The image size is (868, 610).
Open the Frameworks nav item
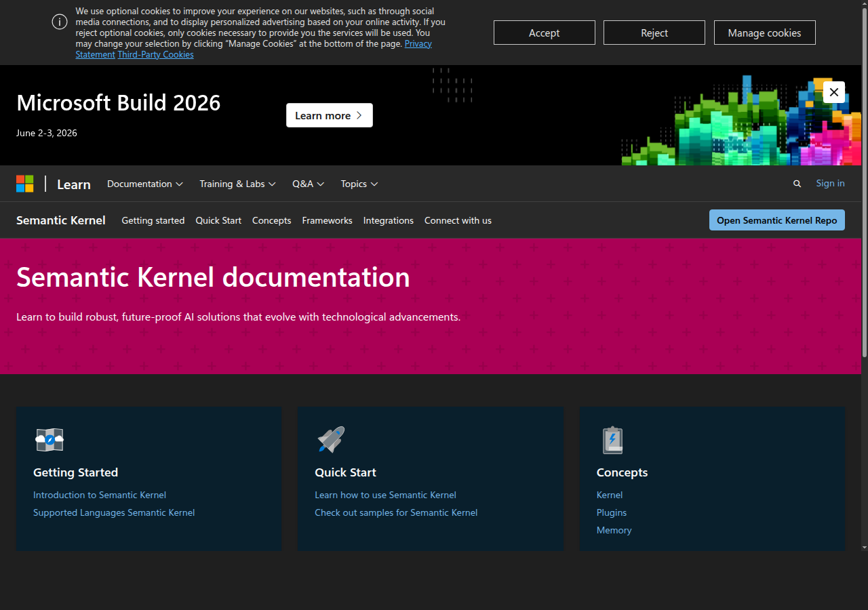point(327,220)
